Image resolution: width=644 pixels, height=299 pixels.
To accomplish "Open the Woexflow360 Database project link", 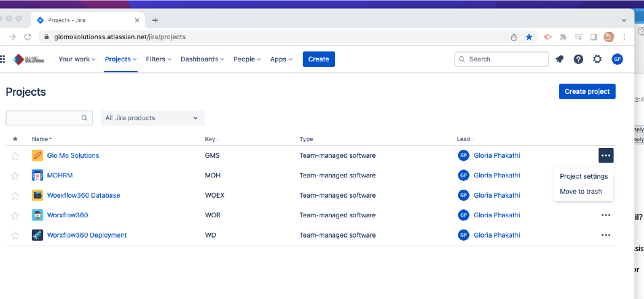I will click(x=83, y=195).
